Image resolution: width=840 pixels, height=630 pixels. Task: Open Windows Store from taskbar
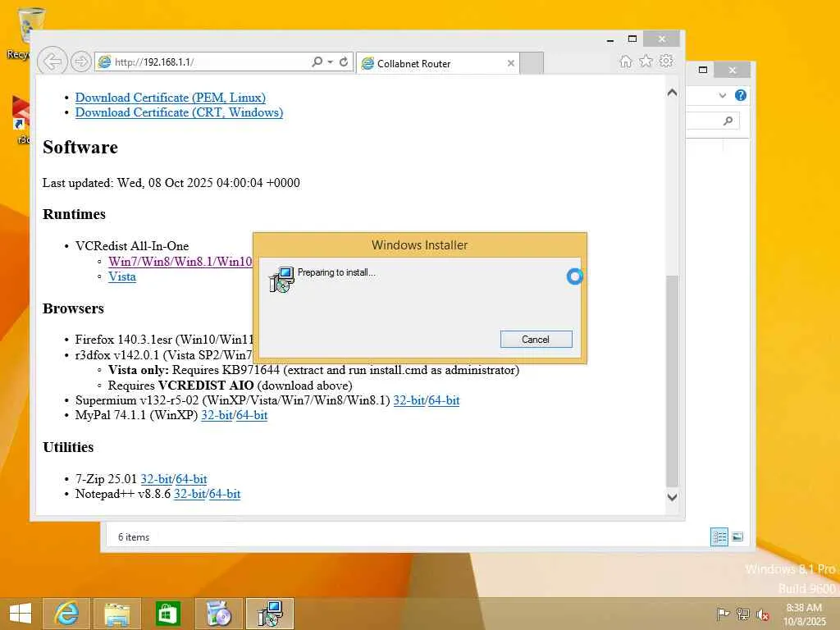(x=167, y=614)
